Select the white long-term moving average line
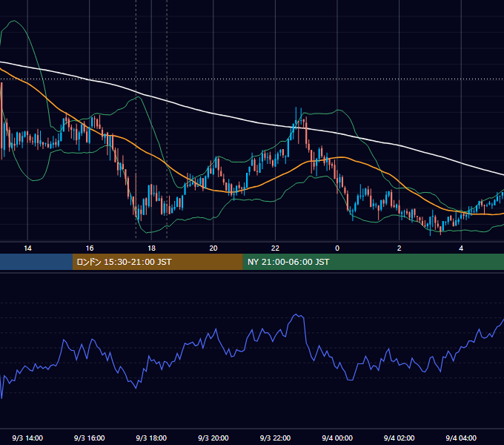 coord(213,113)
